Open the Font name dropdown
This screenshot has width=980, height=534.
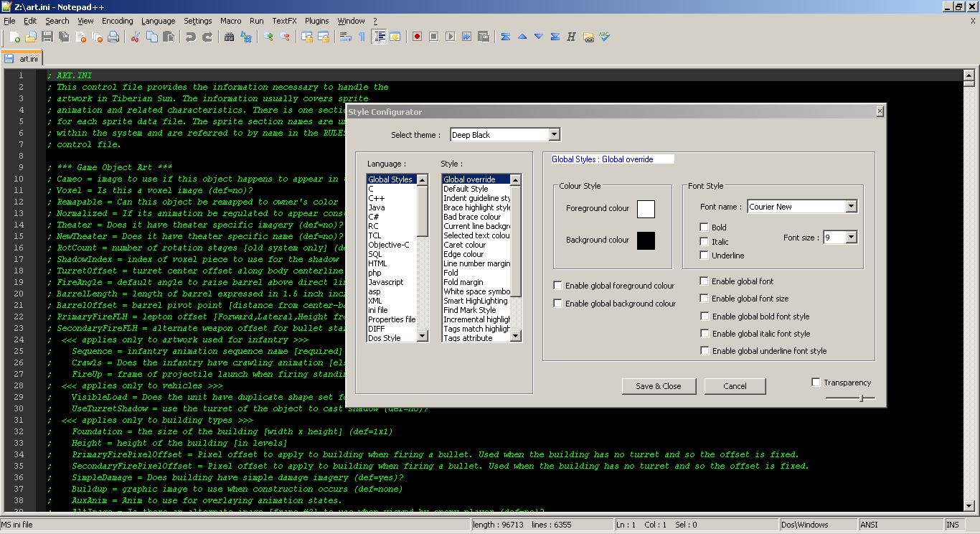pyautogui.click(x=852, y=206)
